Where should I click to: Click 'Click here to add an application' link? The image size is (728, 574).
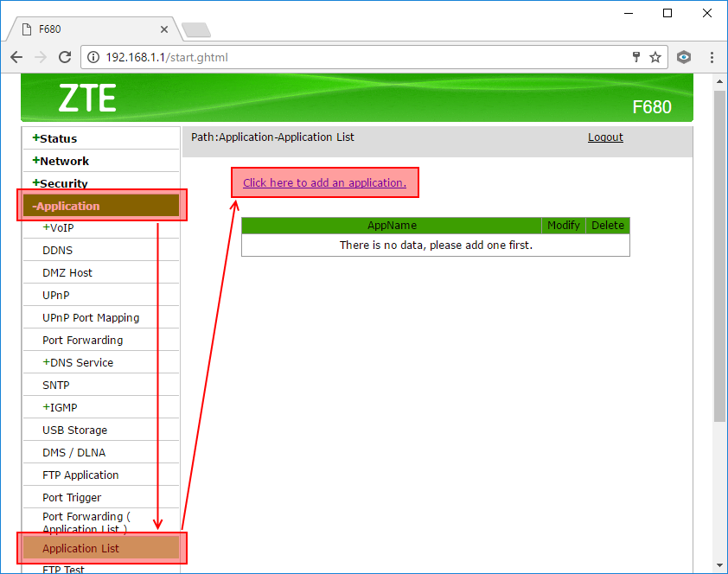324,182
